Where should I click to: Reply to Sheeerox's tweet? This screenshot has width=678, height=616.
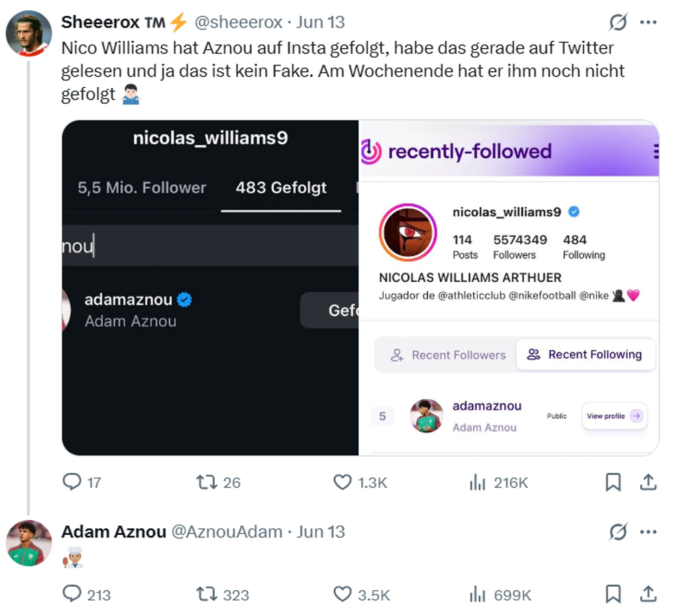click(72, 482)
